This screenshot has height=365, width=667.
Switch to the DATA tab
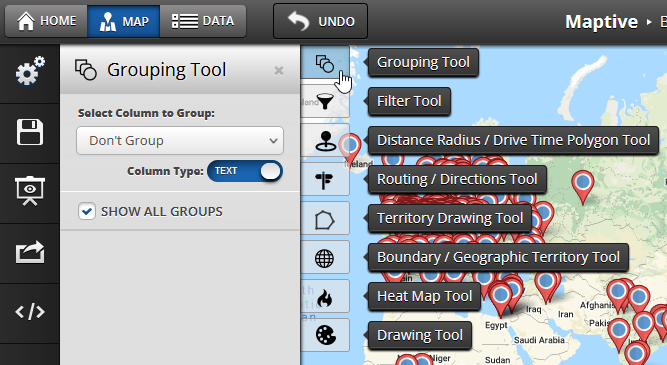pyautogui.click(x=203, y=21)
